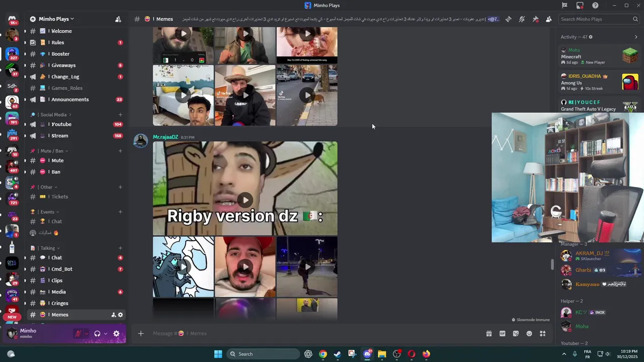
Task: Unmute microphone in user panel
Action: tap(78, 333)
